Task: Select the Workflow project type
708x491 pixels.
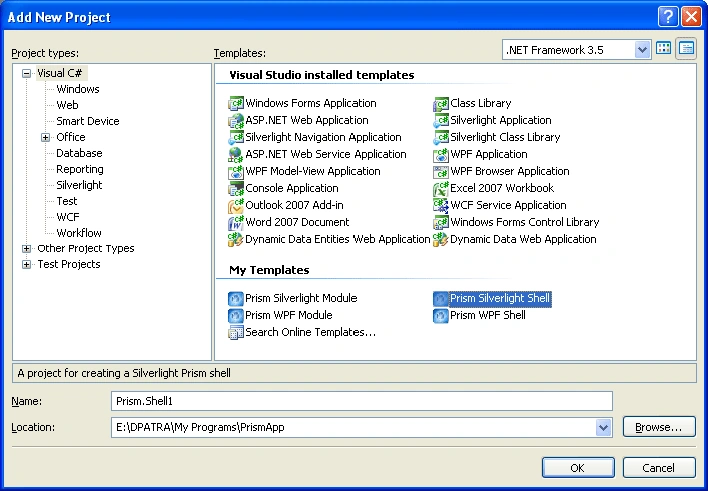Action: [79, 233]
